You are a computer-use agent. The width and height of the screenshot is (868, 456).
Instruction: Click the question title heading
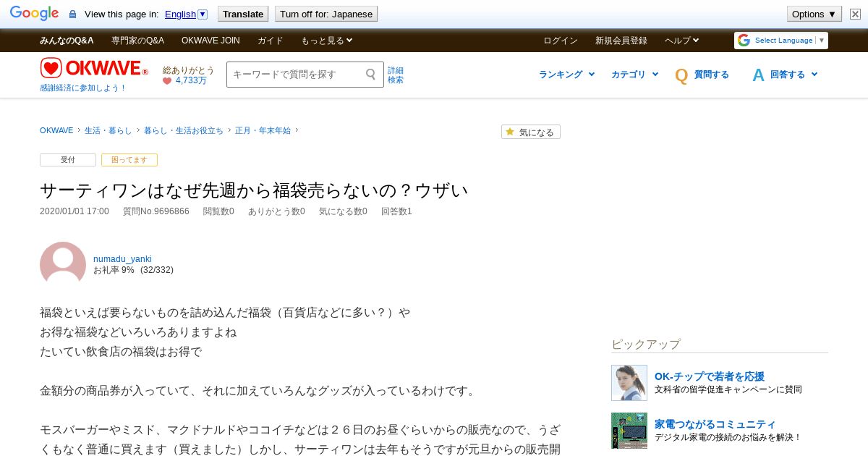click(x=254, y=190)
